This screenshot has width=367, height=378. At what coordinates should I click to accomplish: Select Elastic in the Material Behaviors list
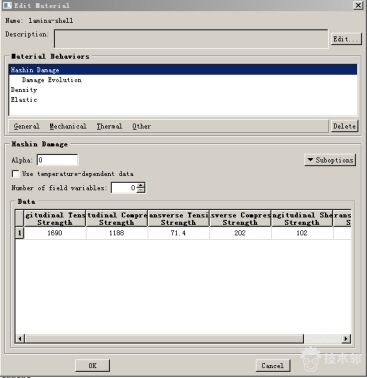(24, 100)
